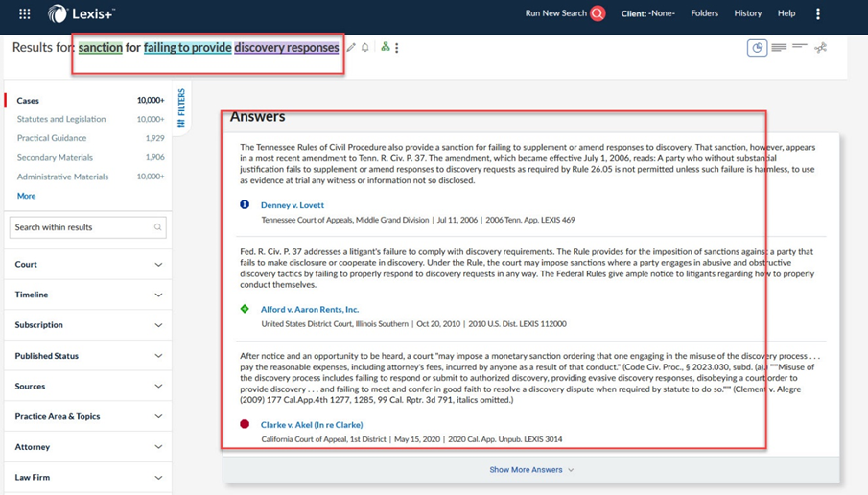Open the green search tree icon
Screen dimensions: 868x495
[386, 47]
